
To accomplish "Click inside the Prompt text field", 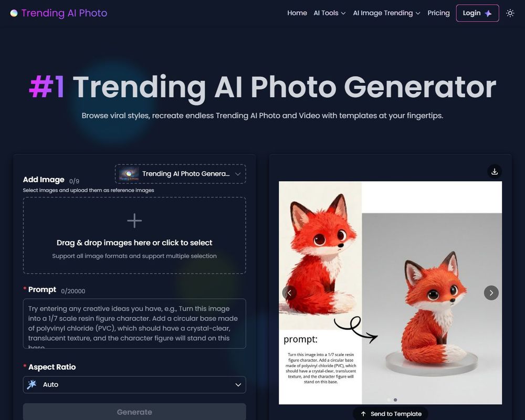I will [x=134, y=323].
